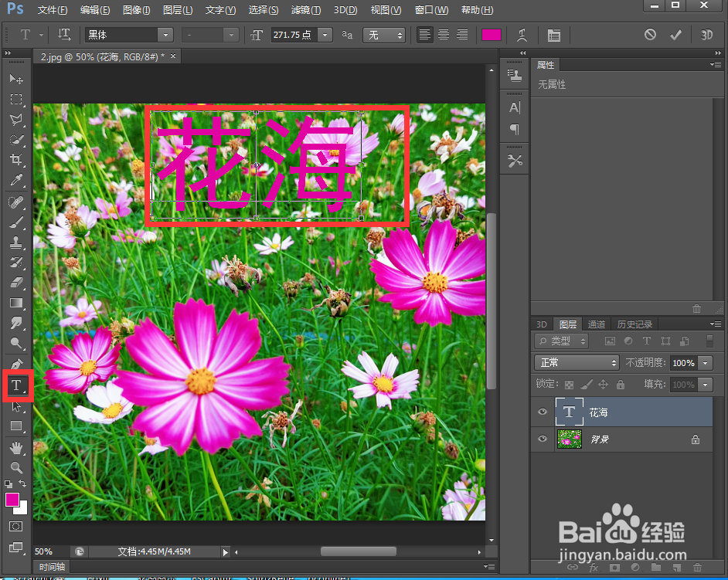Select the History Brush tool
Viewport: 728px width, 580px height.
coord(16,262)
